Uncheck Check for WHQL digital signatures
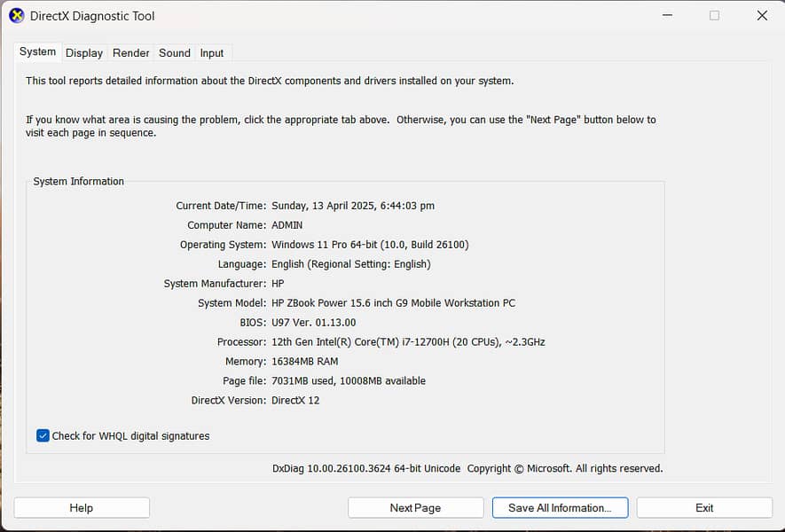The width and height of the screenshot is (785, 532). point(43,436)
